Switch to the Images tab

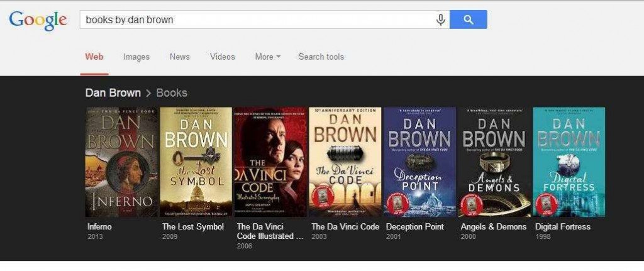136,57
